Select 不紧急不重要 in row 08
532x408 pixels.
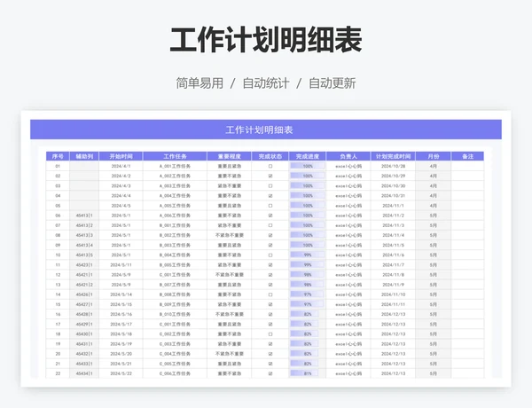click(x=230, y=235)
